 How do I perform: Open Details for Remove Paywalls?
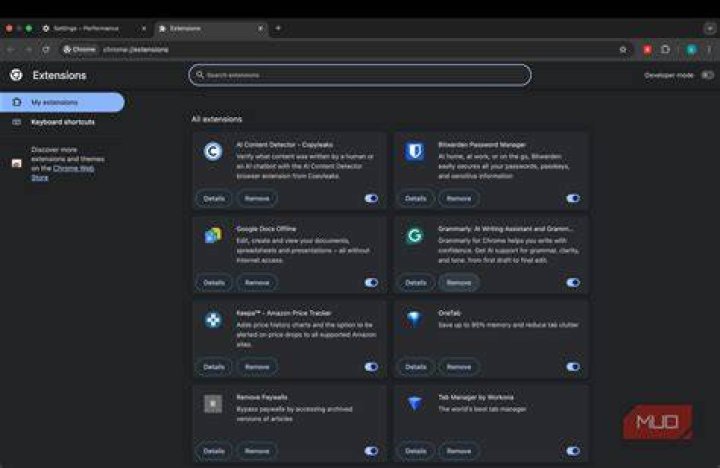(x=214, y=451)
